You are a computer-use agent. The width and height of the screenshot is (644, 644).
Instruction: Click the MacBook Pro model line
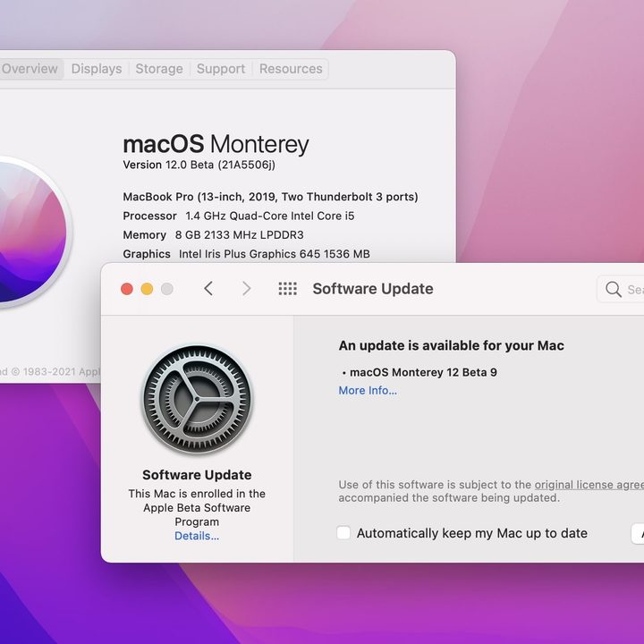tap(270, 197)
